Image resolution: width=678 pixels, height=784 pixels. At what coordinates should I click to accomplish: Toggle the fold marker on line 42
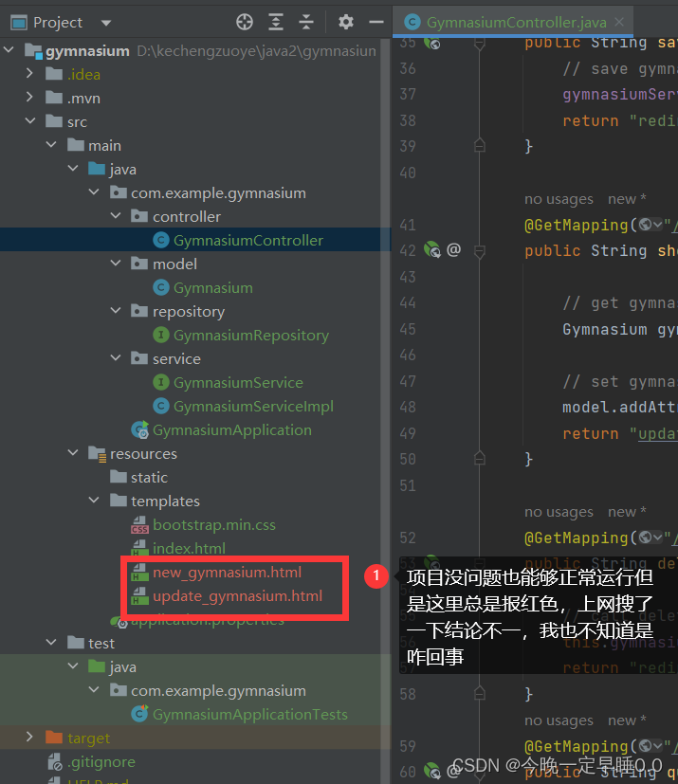click(479, 251)
